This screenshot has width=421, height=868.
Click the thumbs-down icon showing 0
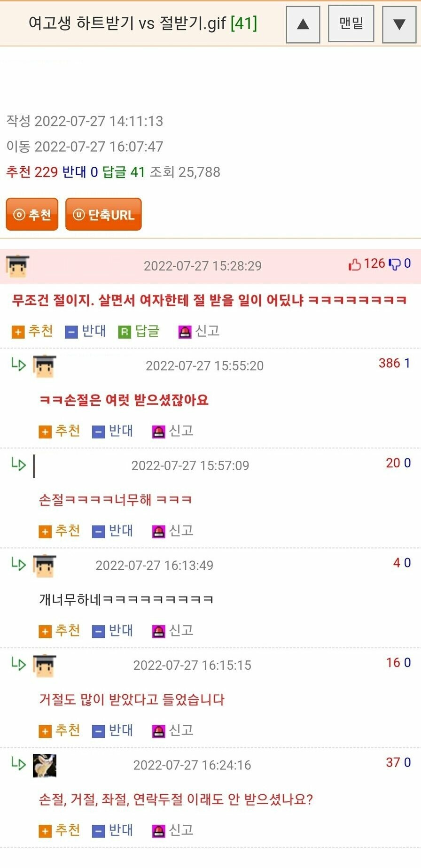[x=394, y=264]
